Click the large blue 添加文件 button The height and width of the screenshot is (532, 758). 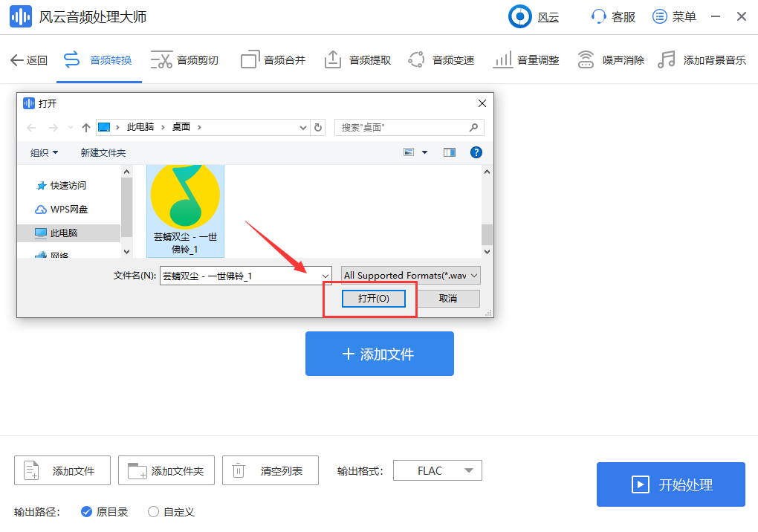point(380,354)
